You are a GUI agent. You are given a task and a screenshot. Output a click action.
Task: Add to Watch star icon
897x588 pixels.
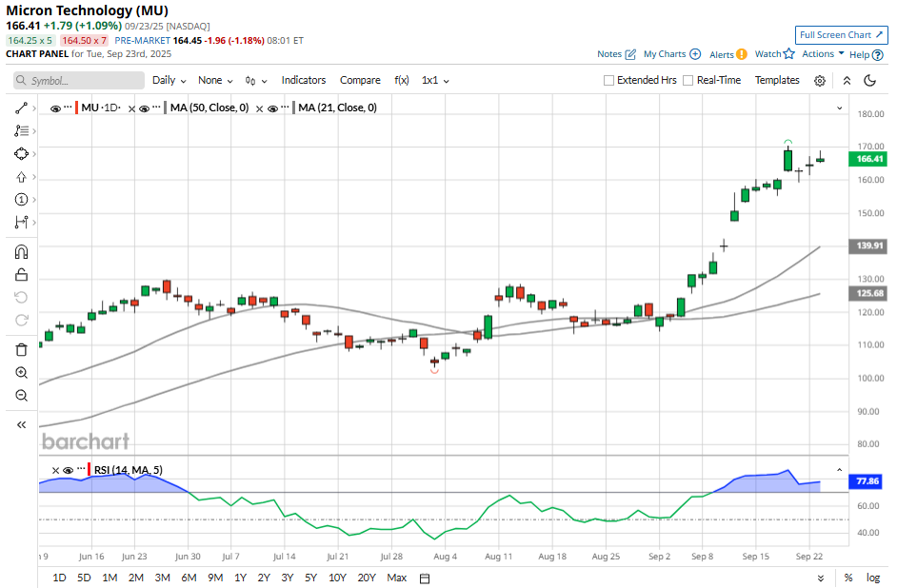[788, 53]
